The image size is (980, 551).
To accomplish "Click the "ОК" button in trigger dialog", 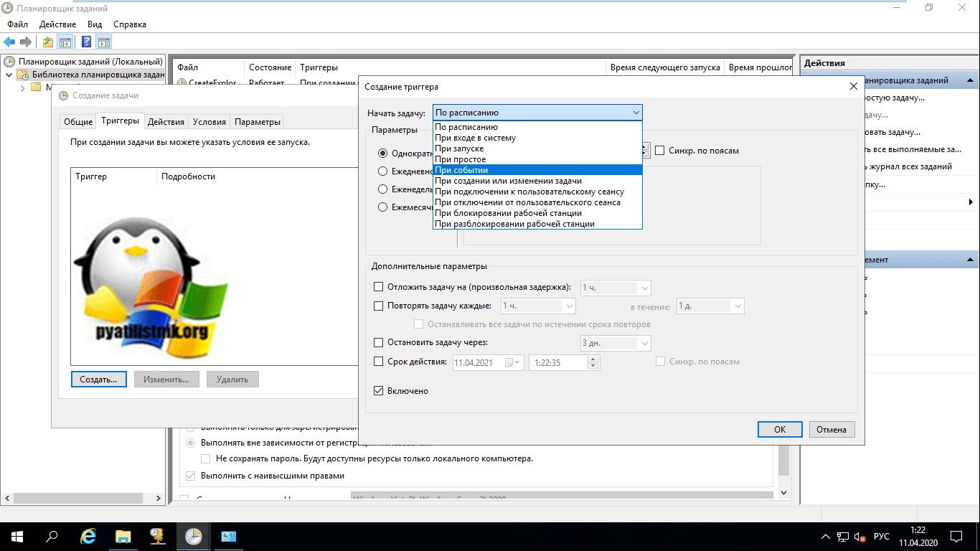I will point(779,429).
